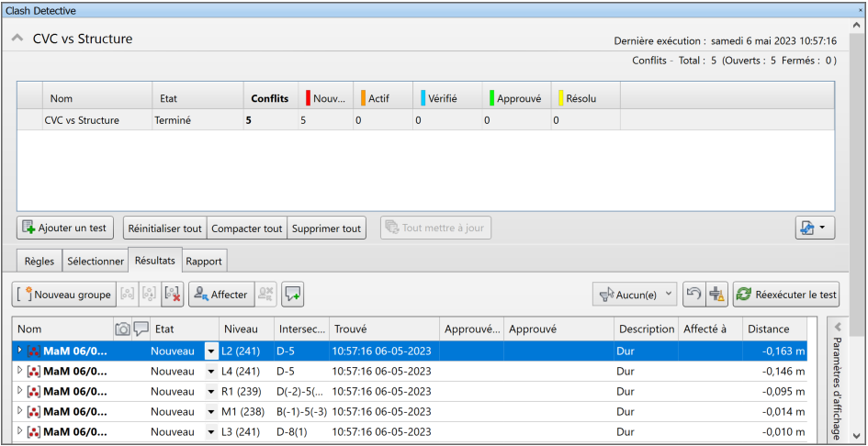This screenshot has width=868, height=446.
Task: Sort results by Niveau column header
Action: tap(247, 329)
